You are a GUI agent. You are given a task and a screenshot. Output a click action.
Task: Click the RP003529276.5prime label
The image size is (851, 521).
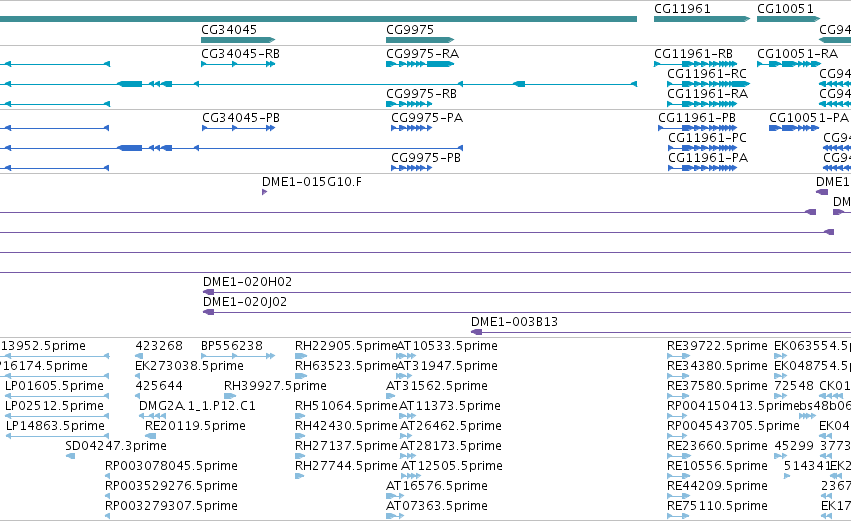point(171,486)
